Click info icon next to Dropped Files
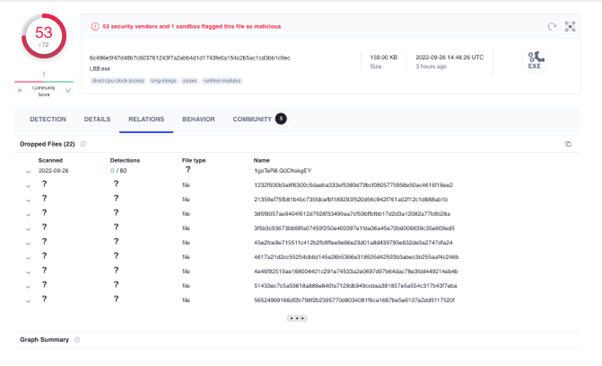 point(83,144)
